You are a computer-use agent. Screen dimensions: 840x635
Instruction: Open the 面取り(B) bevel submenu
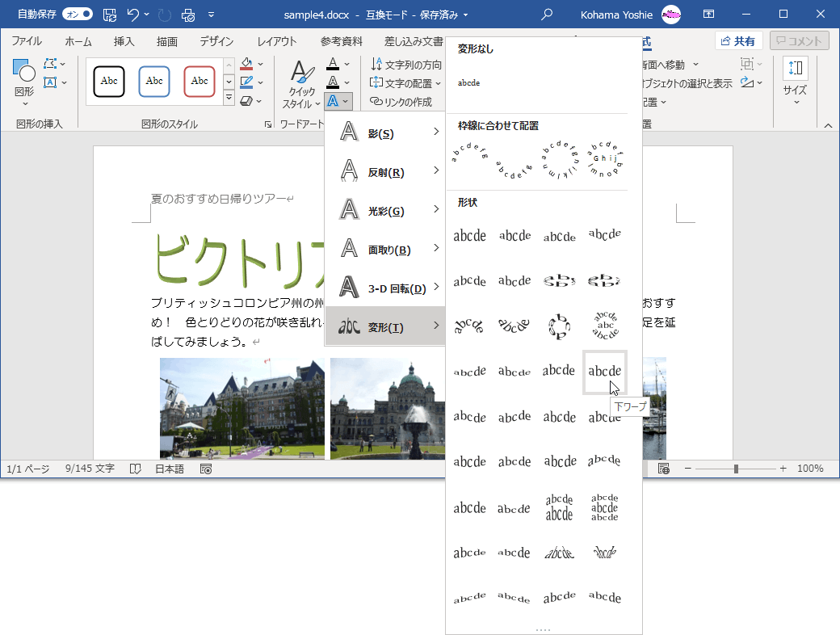(385, 248)
